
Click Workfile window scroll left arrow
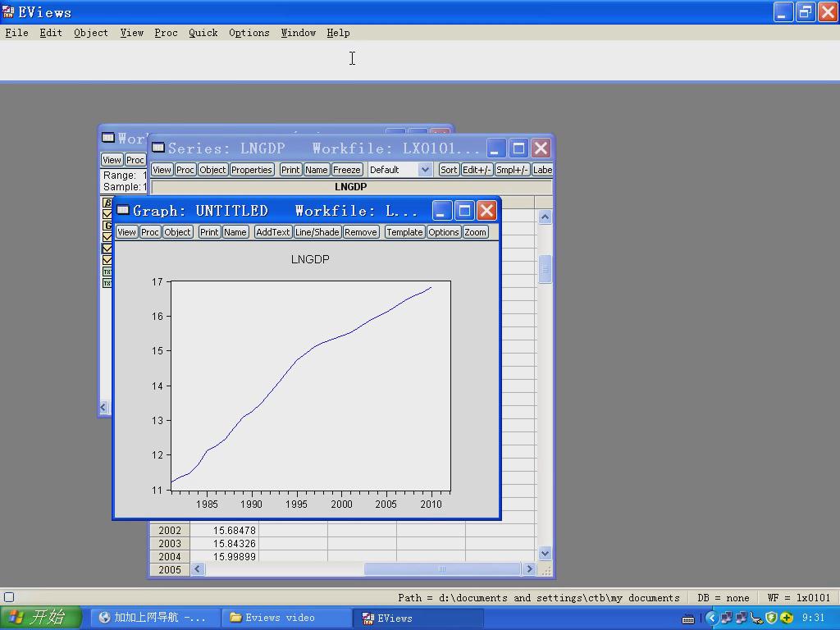(x=103, y=408)
